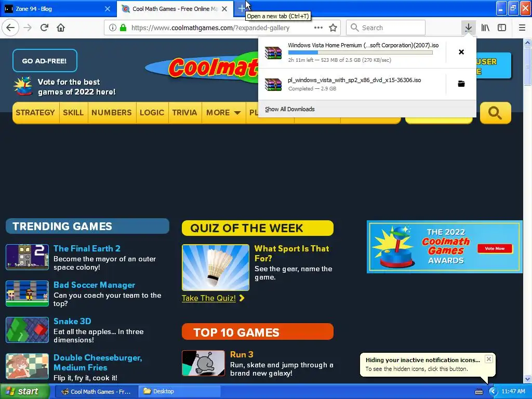Screen dimensions: 532x399
Task: Click Desktop folder taskbar button
Action: tap(179, 392)
